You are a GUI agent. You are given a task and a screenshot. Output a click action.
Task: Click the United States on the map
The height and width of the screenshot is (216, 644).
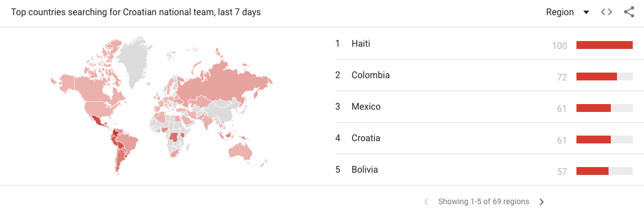point(102,108)
